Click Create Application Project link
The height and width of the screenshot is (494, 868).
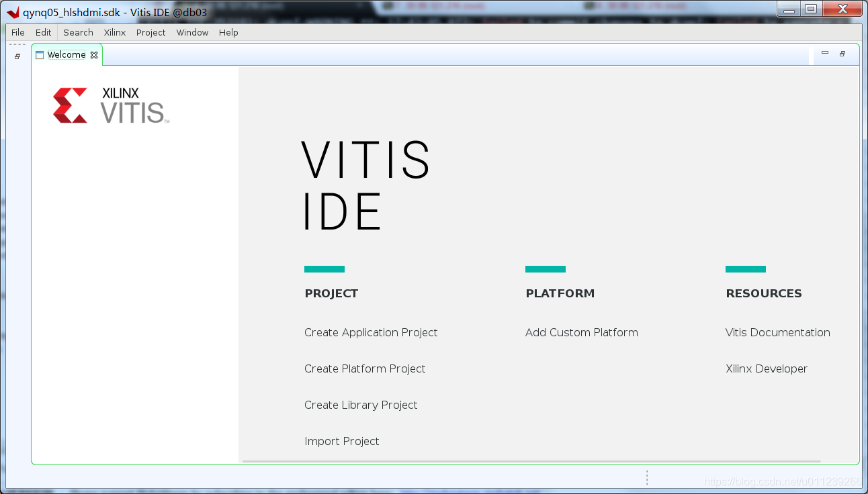click(371, 332)
